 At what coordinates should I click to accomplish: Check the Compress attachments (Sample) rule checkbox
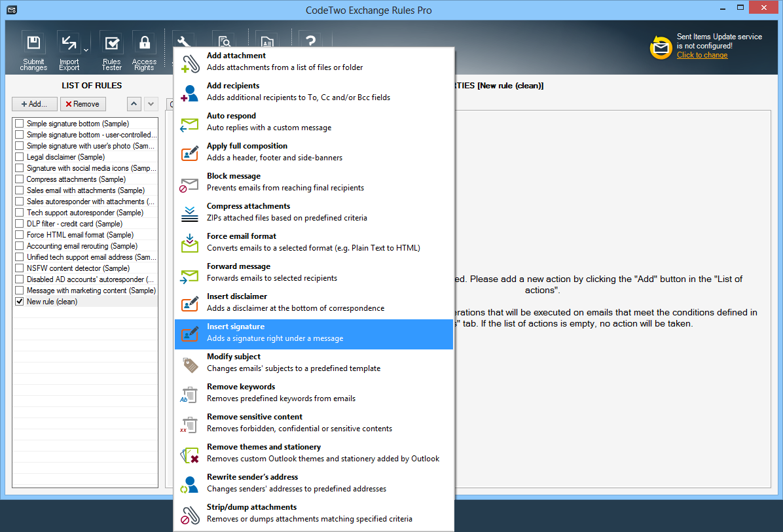click(x=20, y=179)
